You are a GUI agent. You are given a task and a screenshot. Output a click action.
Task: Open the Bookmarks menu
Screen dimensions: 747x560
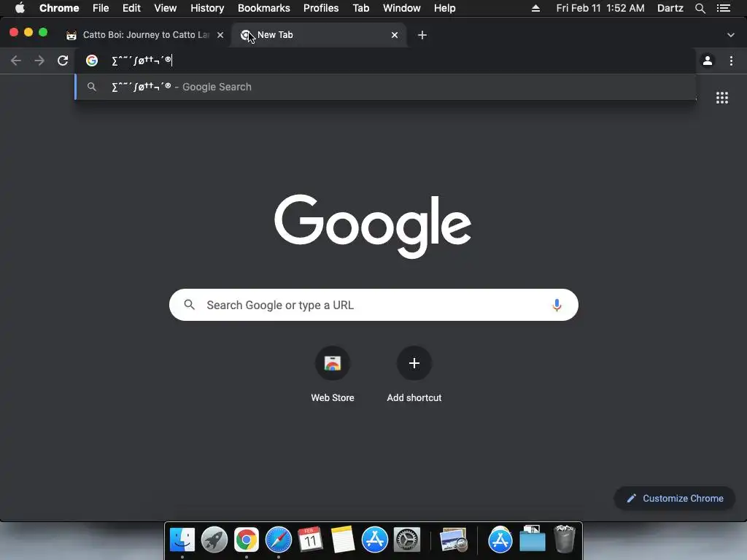point(263,8)
